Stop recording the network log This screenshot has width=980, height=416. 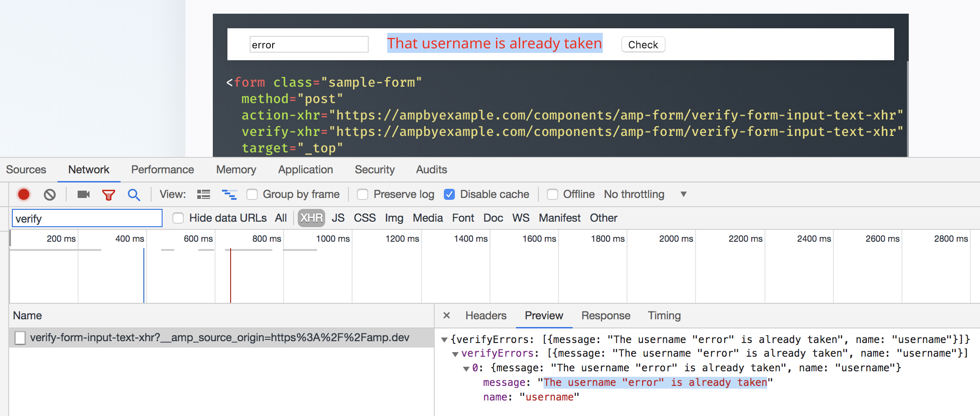pos(23,194)
